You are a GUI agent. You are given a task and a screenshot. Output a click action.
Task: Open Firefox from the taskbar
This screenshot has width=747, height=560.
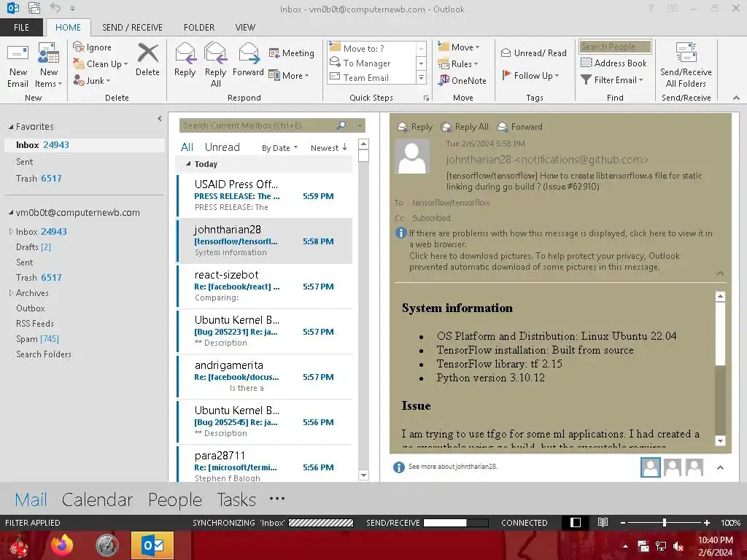[63, 545]
